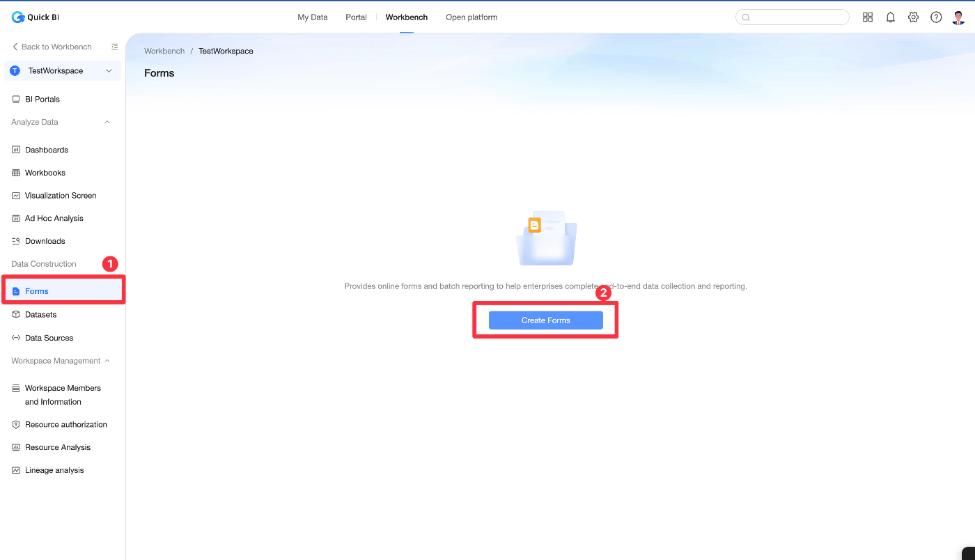The width and height of the screenshot is (975, 560).
Task: Select the Workbench tab
Action: coord(407,17)
